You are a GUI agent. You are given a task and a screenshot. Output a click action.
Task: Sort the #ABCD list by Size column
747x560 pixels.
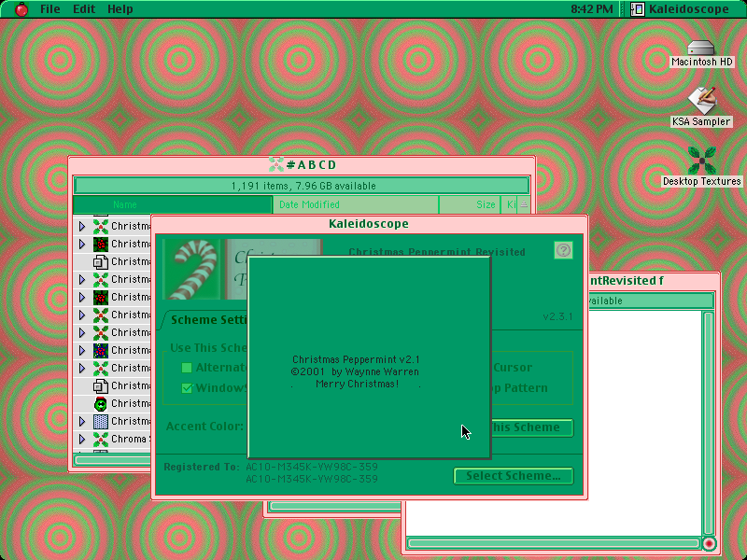click(x=470, y=204)
